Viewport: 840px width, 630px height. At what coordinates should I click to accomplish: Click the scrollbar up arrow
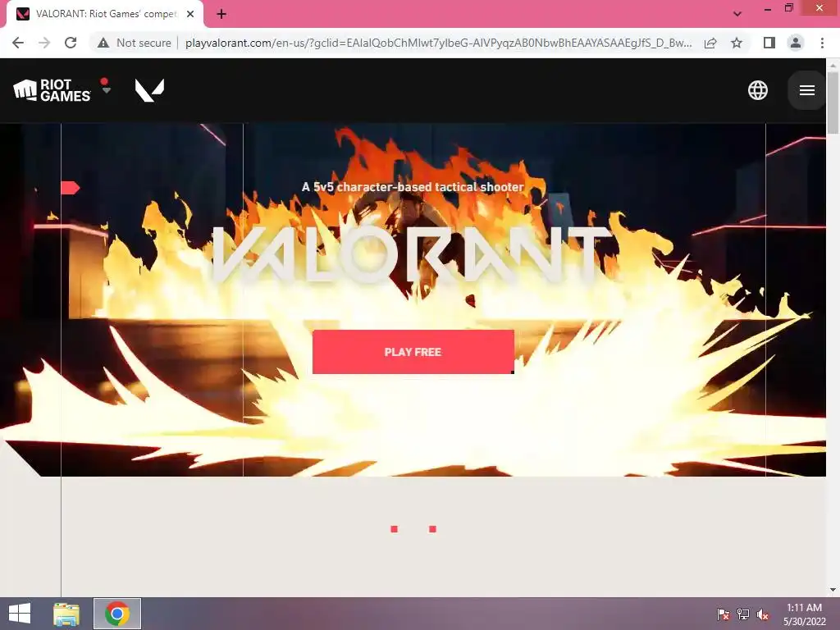coord(833,65)
